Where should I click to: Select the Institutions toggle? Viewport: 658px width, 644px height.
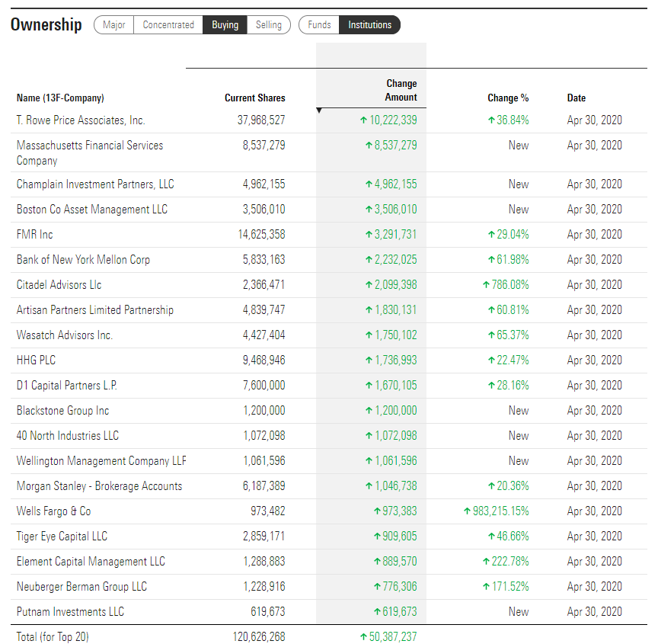tap(369, 24)
